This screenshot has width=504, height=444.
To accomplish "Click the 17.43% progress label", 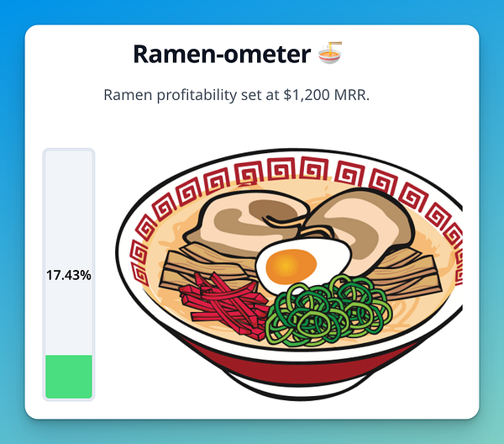I will click(x=69, y=276).
